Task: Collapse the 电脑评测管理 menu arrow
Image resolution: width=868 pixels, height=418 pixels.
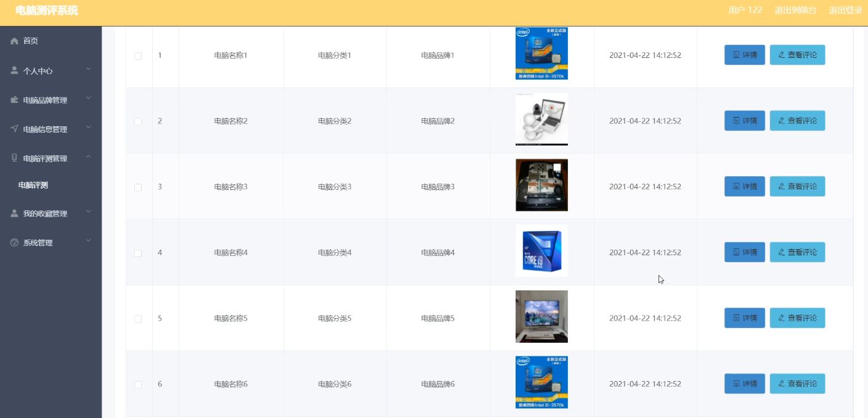Action: click(x=88, y=157)
